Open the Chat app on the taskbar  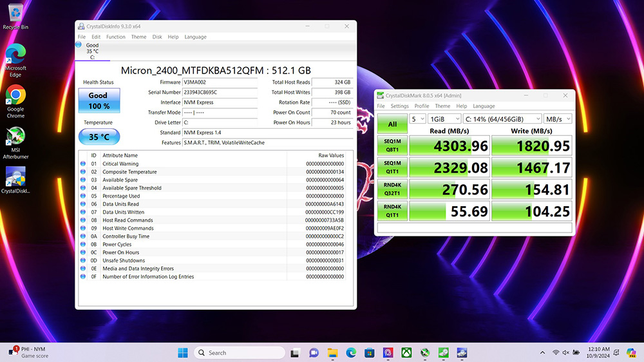click(314, 352)
